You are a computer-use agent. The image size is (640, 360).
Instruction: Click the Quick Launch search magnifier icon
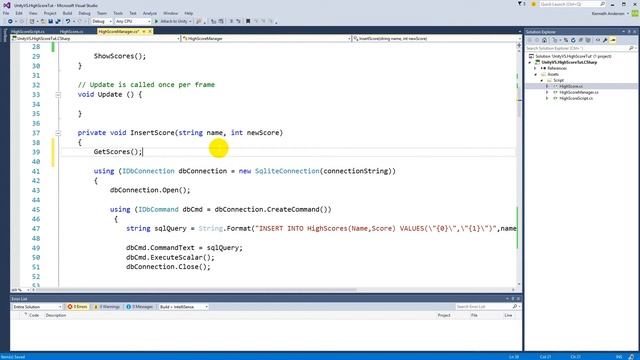(602, 4)
